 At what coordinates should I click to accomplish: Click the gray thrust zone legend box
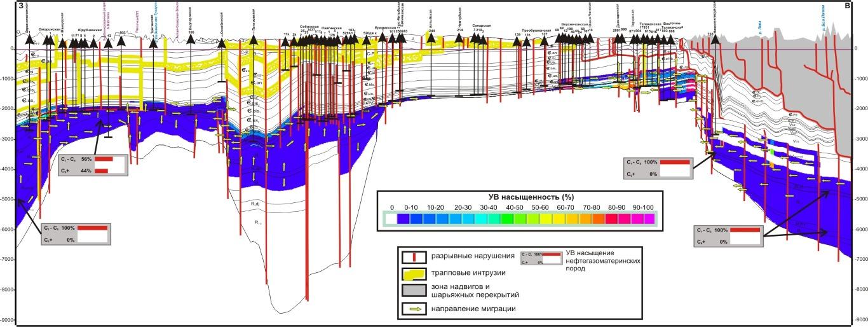[x=416, y=292]
